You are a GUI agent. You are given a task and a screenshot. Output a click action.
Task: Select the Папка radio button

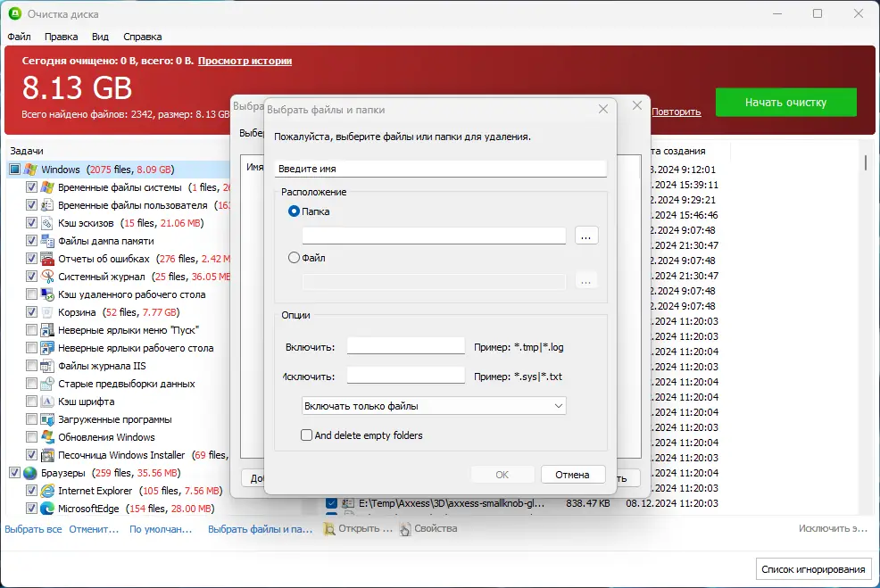(294, 211)
